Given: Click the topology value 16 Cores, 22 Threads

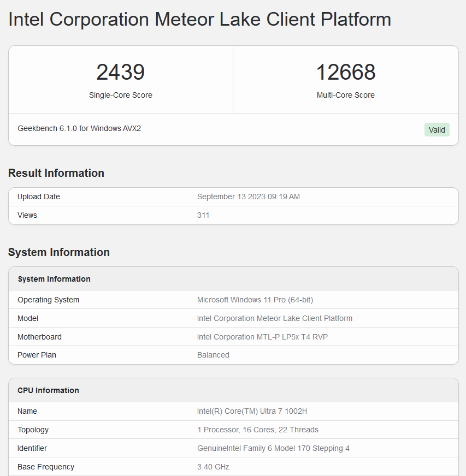Looking at the screenshot, I should pos(257,430).
